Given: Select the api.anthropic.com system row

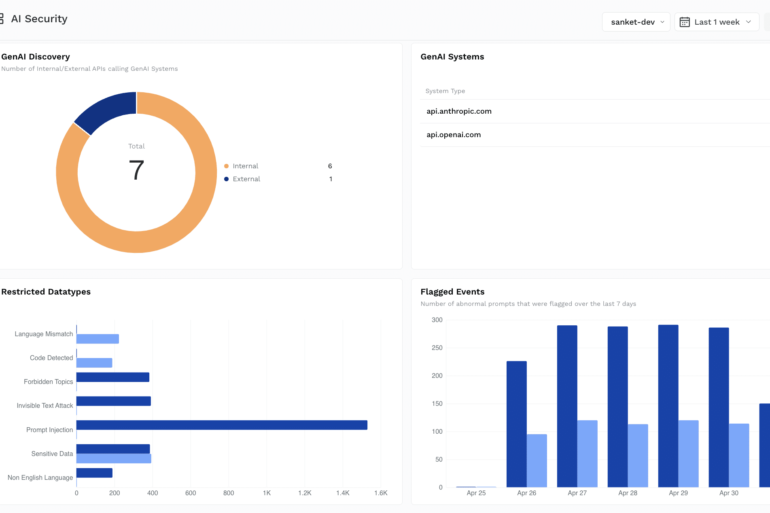Looking at the screenshot, I should coord(459,111).
